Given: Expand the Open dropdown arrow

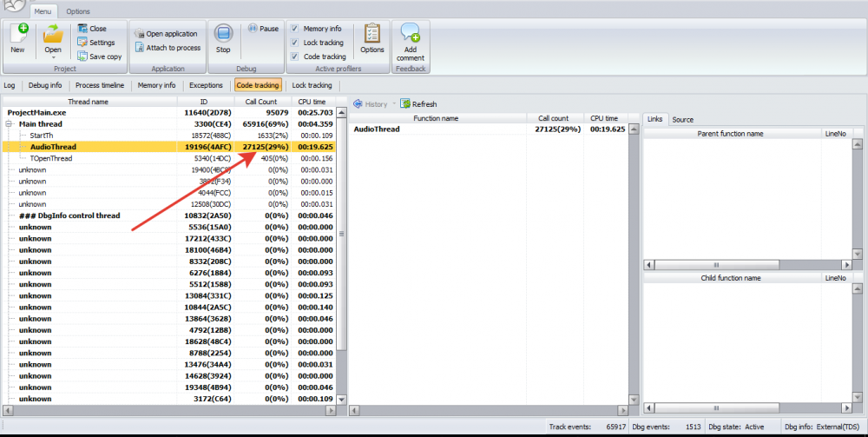Looking at the screenshot, I should 53,57.
